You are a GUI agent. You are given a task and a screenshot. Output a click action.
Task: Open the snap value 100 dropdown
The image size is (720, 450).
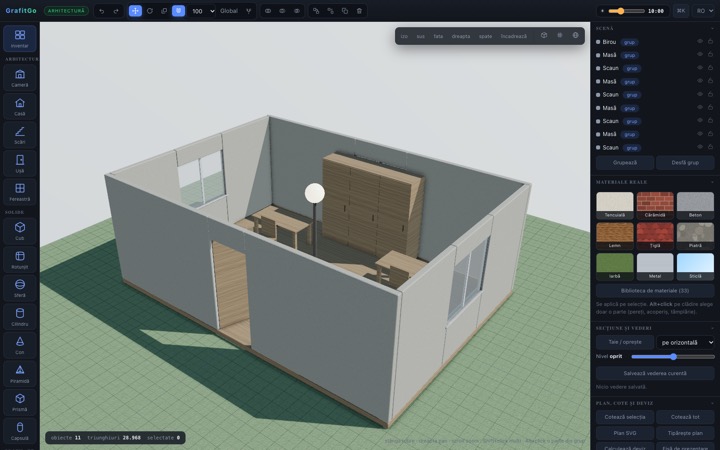point(202,11)
